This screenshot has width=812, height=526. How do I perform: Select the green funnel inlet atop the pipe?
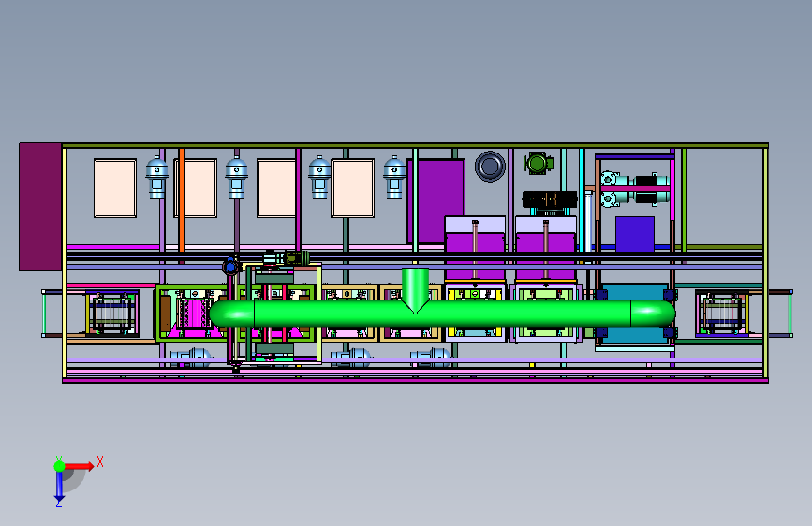415,290
